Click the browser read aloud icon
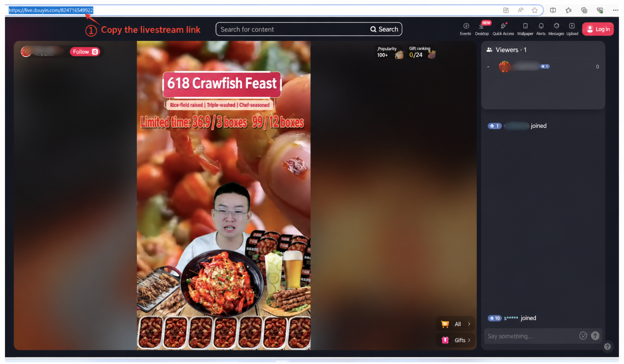 tap(520, 10)
